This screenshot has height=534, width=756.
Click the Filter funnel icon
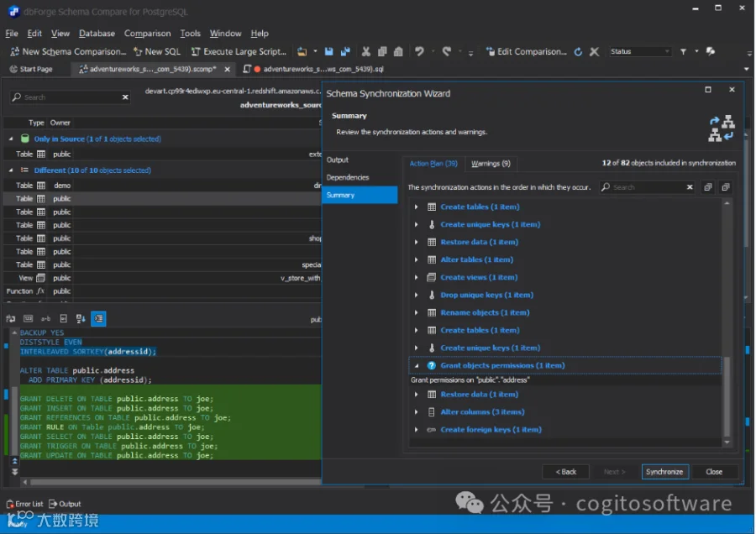point(683,51)
